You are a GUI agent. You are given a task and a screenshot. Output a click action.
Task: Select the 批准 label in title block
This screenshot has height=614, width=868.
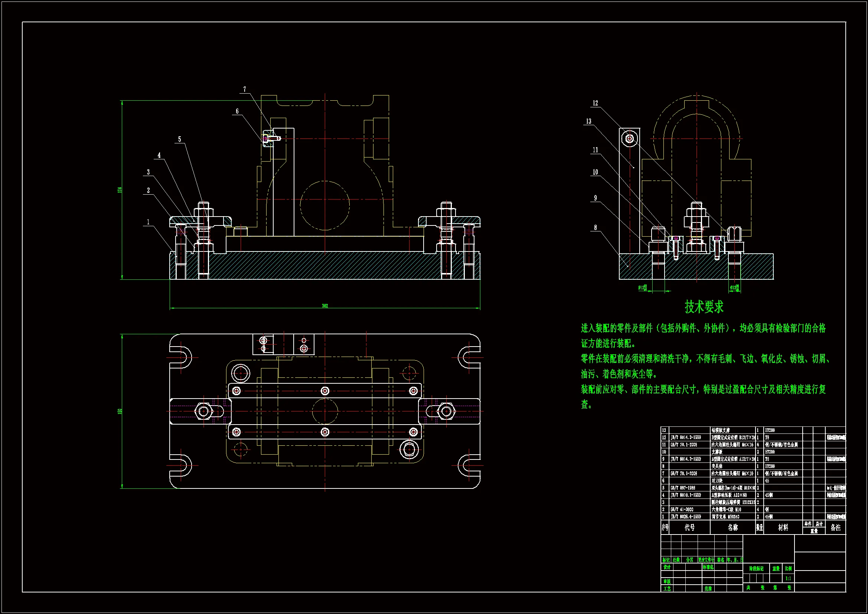tap(708, 589)
